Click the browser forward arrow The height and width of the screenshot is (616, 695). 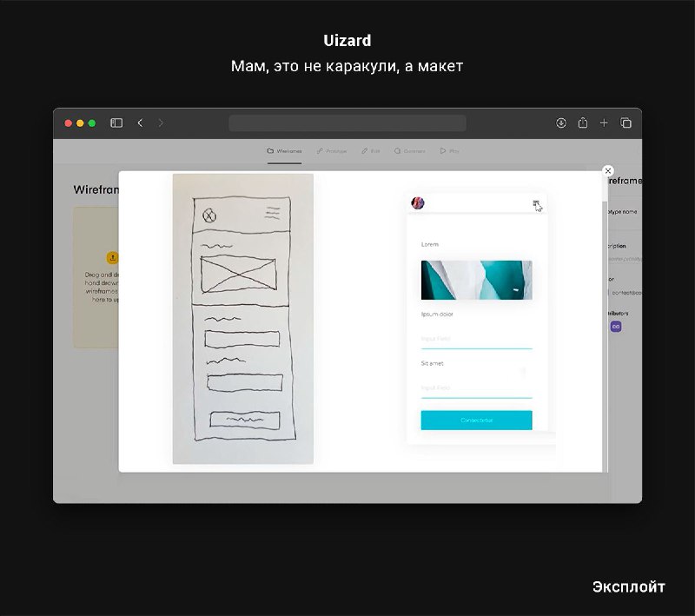161,123
